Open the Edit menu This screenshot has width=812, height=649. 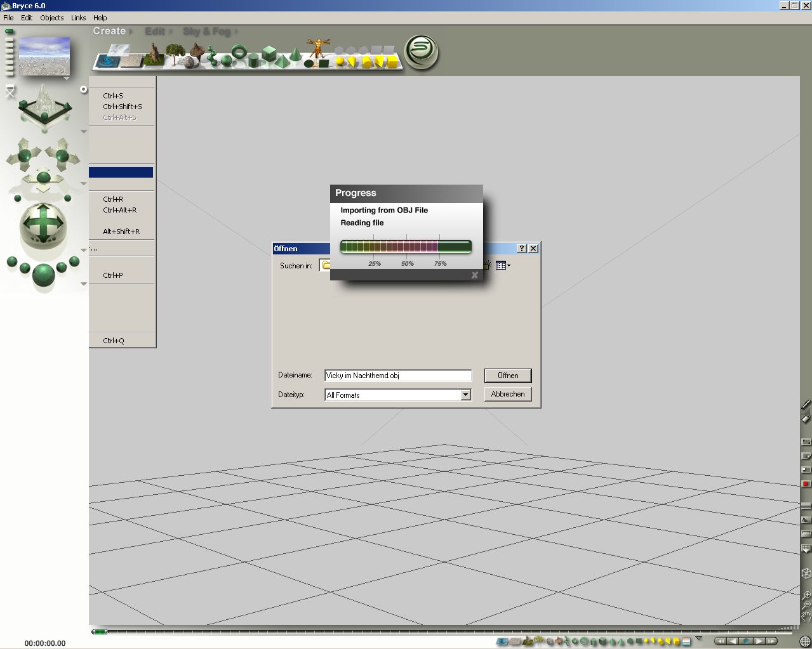[27, 18]
